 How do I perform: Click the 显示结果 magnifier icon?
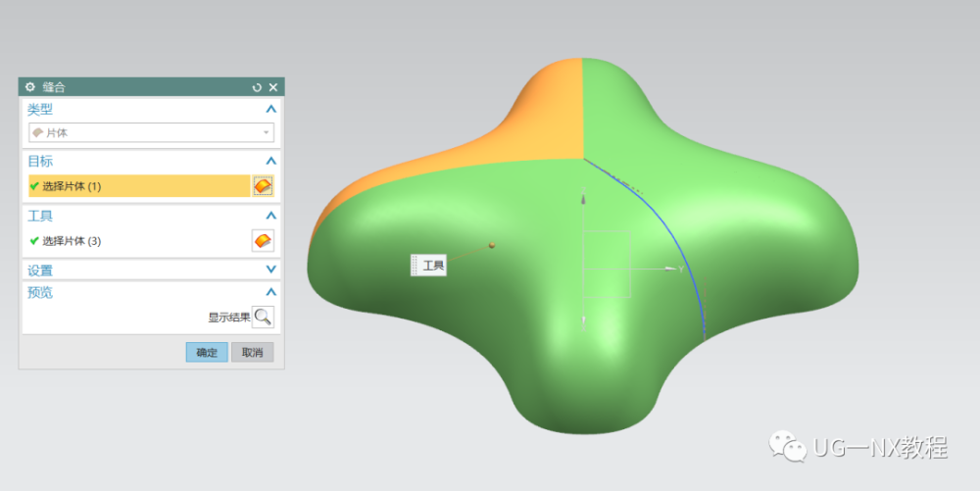tap(263, 317)
